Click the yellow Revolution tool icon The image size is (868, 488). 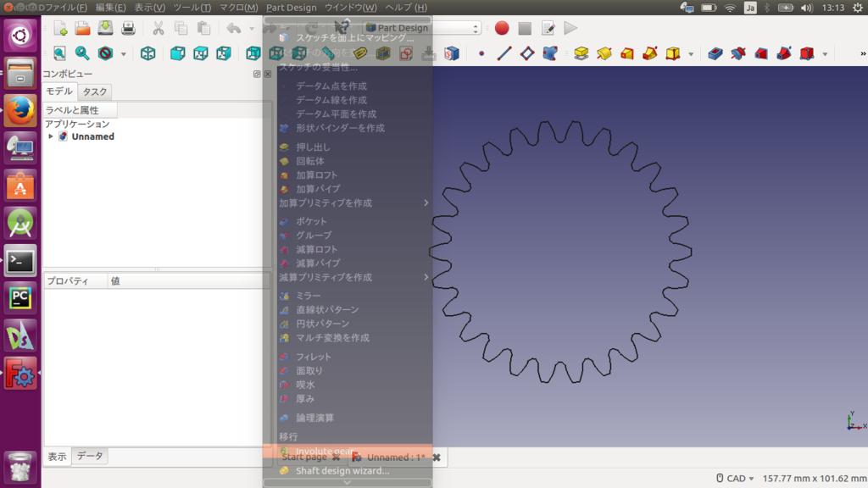(604, 53)
